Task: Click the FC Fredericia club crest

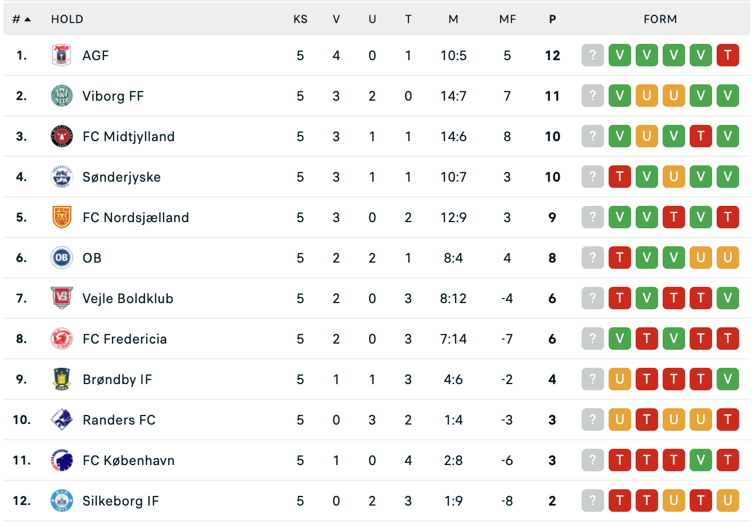Action: (61, 339)
